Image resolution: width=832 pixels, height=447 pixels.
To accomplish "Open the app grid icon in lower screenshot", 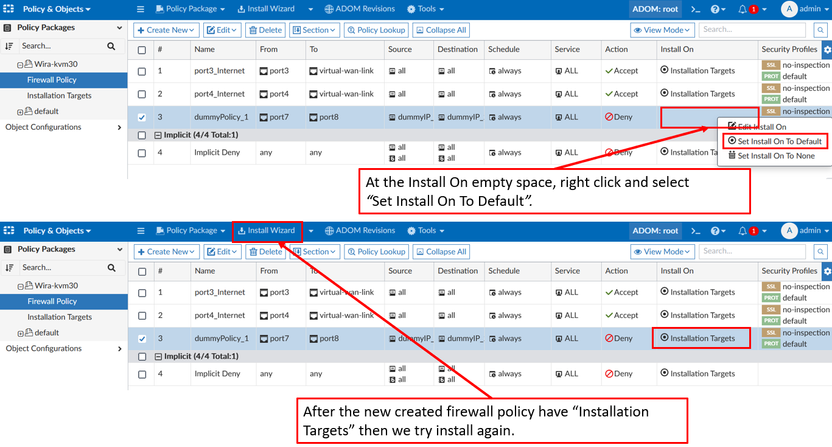I will [9, 230].
